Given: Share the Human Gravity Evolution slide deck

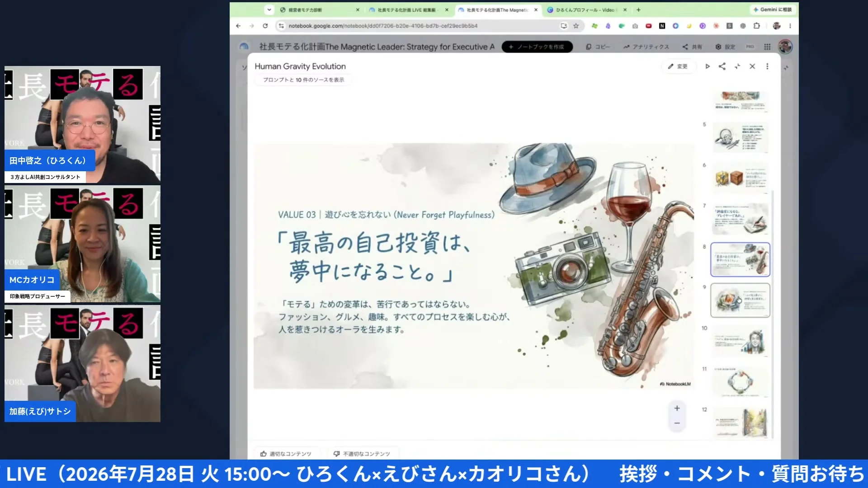Looking at the screenshot, I should 722,66.
